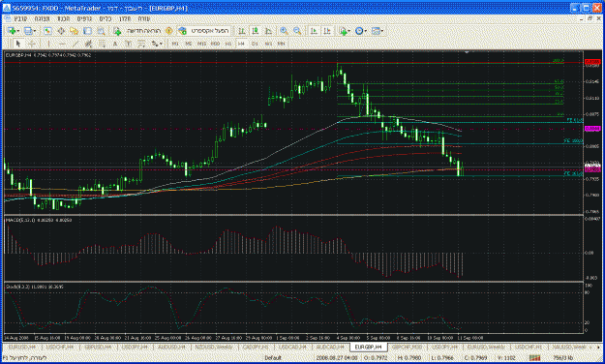Expand the indicators list dropdown arrow
Screen dimensions: 605x364
[349, 31]
